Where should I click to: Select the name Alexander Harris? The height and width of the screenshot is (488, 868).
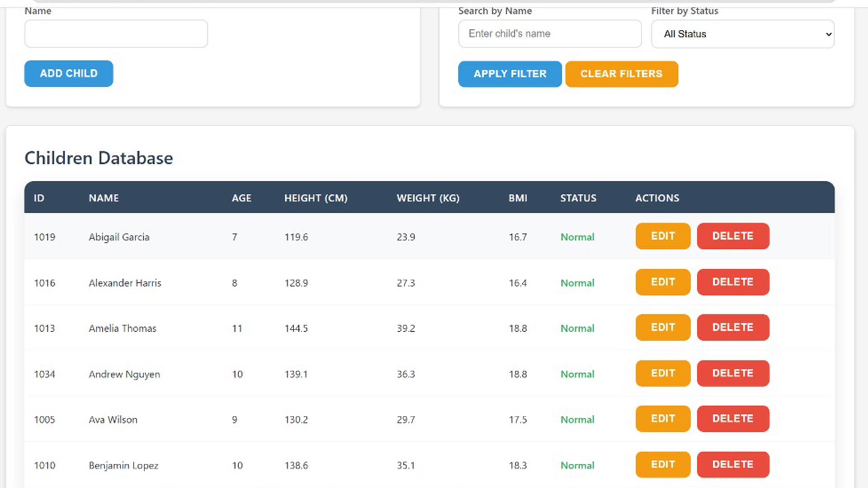click(x=125, y=283)
